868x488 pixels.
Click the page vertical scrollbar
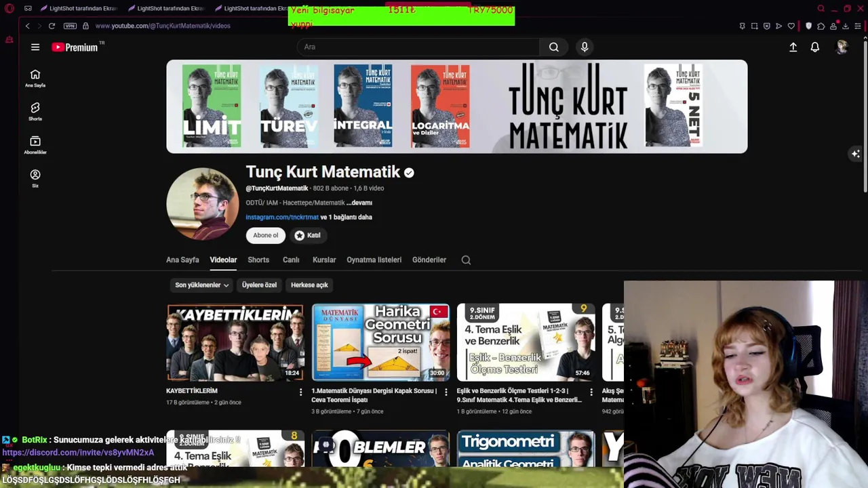click(x=865, y=115)
